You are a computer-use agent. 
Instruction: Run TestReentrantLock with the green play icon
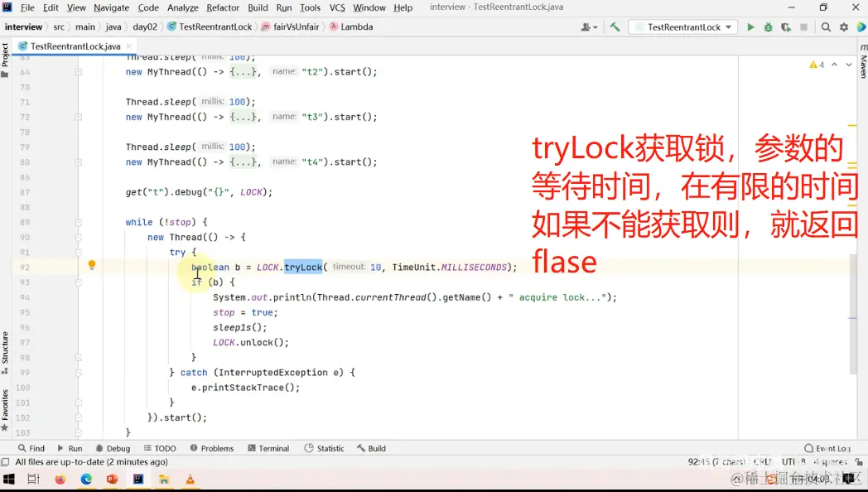[750, 27]
